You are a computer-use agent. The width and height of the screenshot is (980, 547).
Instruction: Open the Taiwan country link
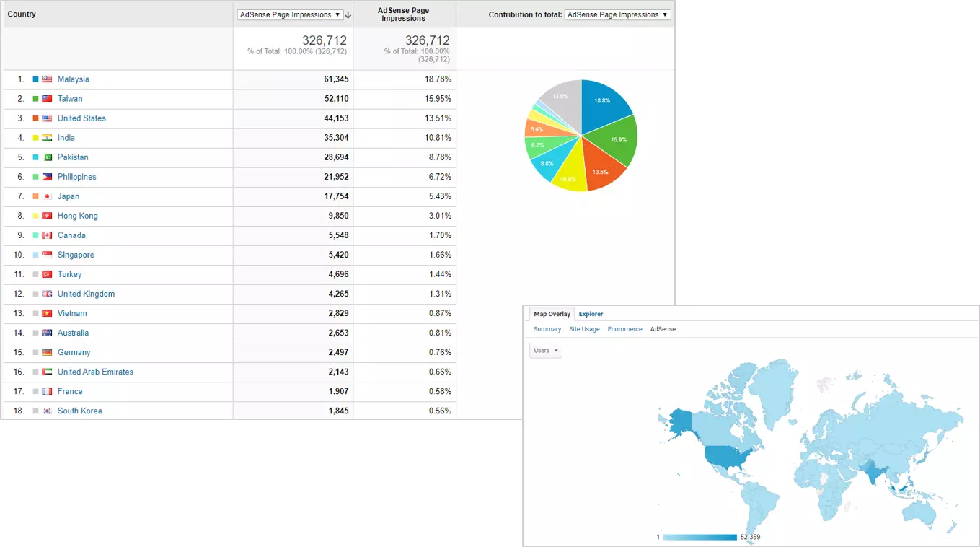70,99
